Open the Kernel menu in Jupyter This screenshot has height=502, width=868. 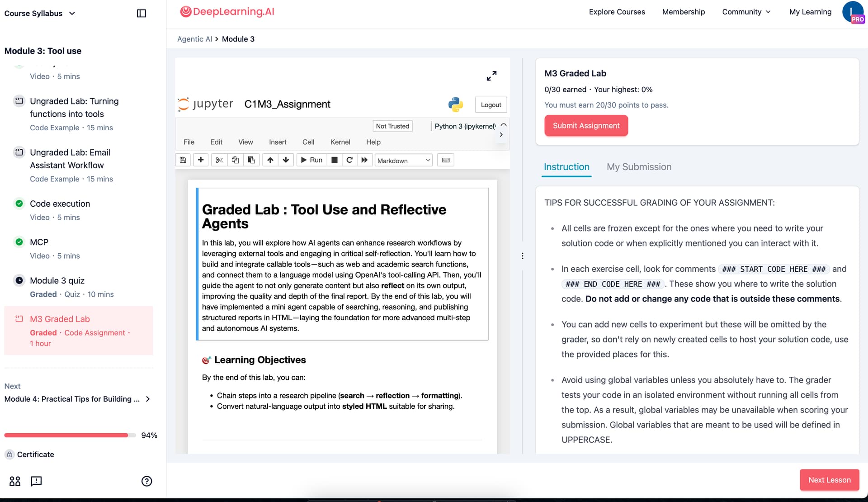coord(340,142)
